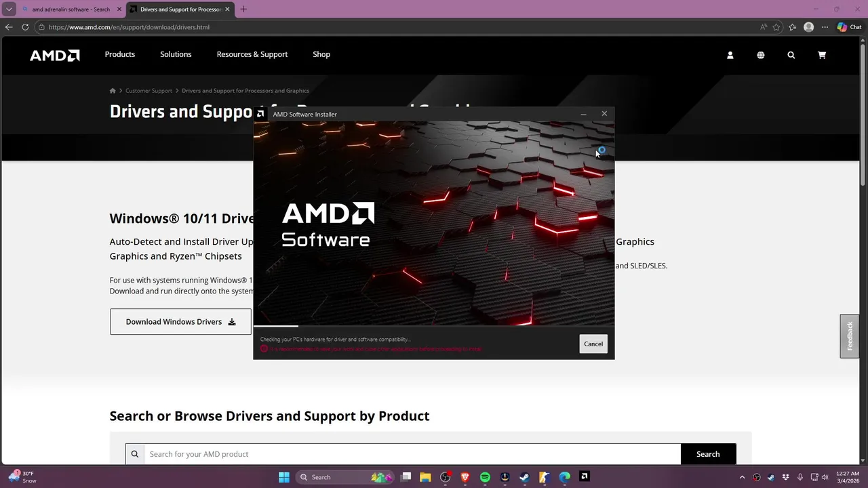868x488 pixels.
Task: Open the Solutions menu
Action: [x=176, y=54]
